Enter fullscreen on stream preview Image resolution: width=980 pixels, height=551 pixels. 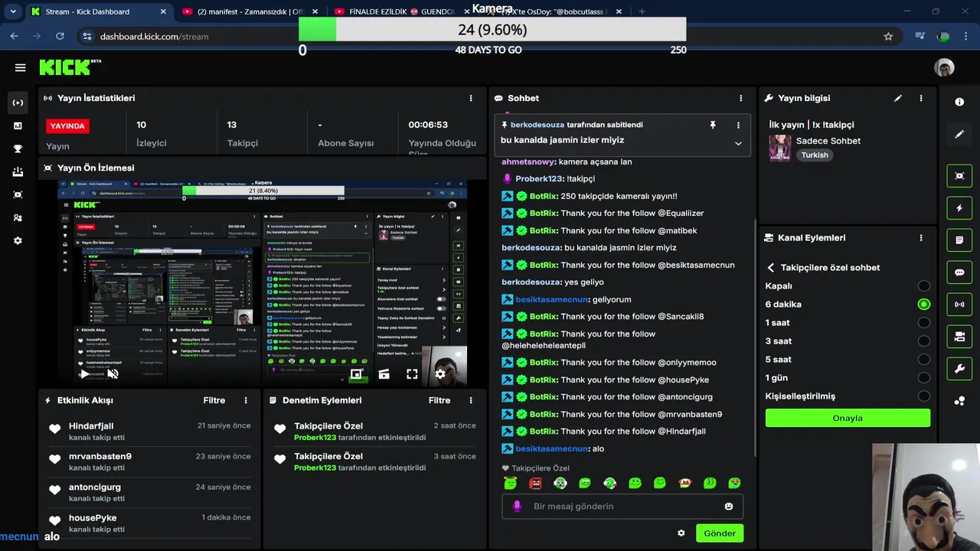(x=412, y=373)
